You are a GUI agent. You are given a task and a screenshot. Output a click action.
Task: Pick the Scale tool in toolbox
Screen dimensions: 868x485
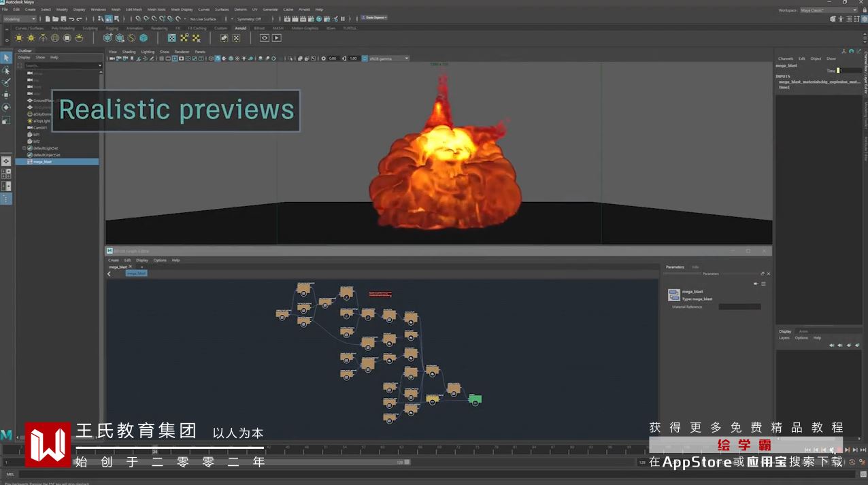click(x=6, y=120)
